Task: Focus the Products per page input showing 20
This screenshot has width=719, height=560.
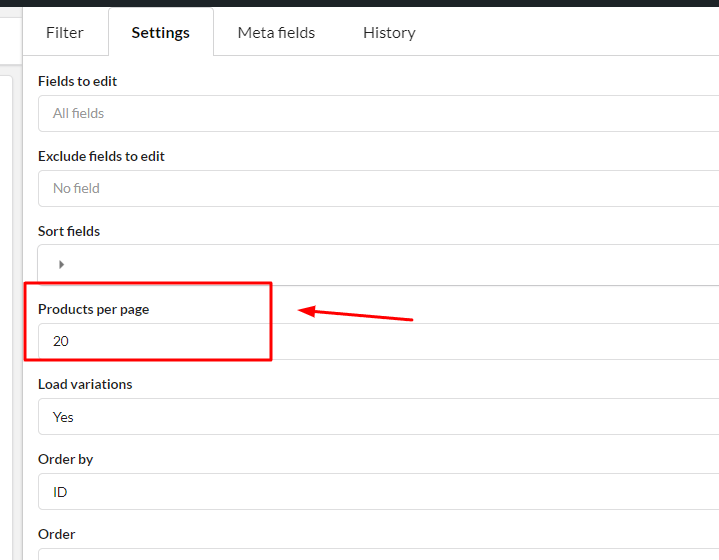Action: pyautogui.click(x=378, y=341)
